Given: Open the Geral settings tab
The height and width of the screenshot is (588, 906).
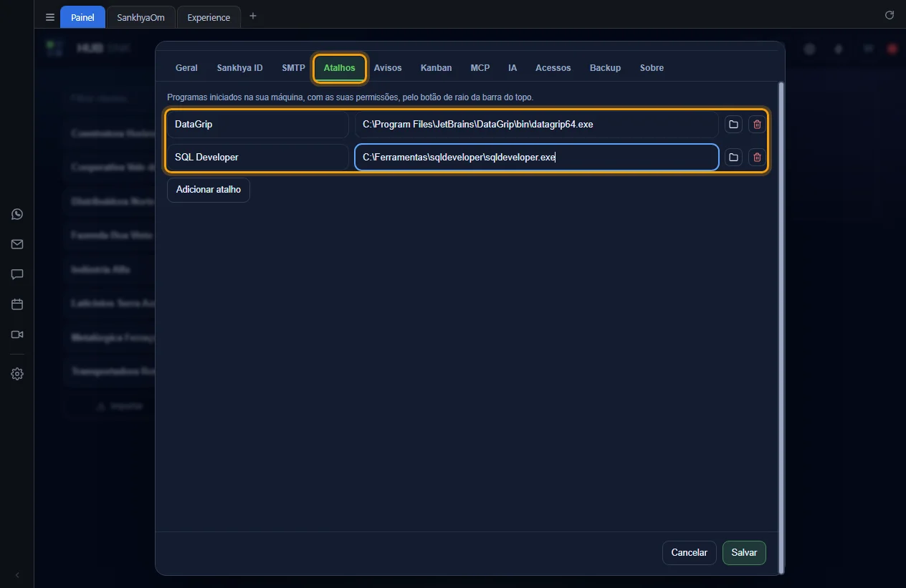Looking at the screenshot, I should (x=186, y=68).
